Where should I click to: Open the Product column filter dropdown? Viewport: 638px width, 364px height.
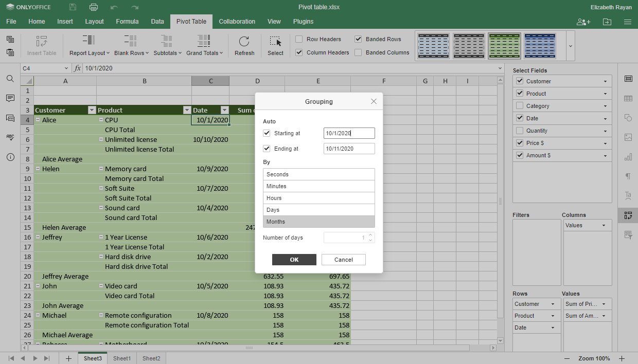click(x=187, y=110)
